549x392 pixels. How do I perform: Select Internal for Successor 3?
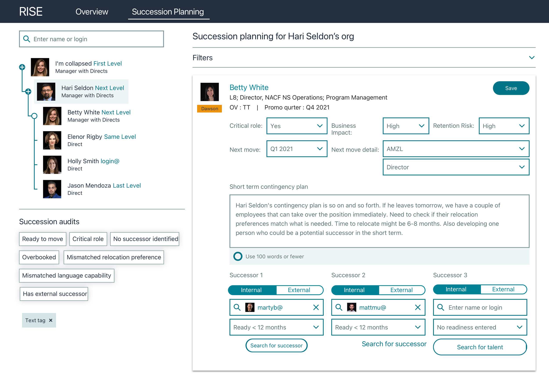456,289
